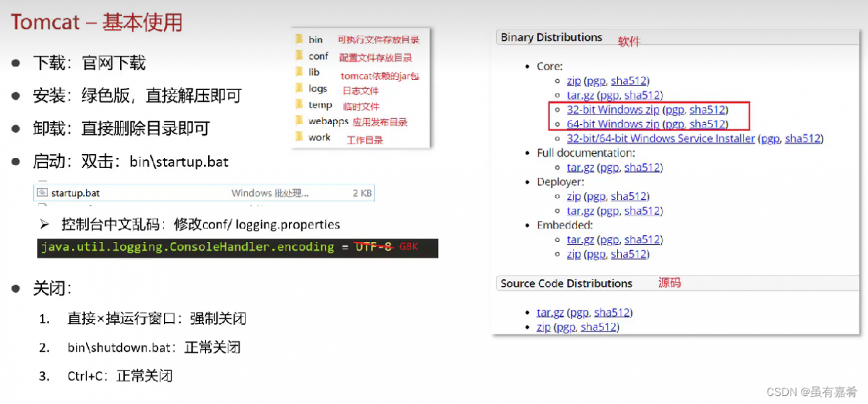
Task: Download the Deployer zip package
Action: [574, 196]
